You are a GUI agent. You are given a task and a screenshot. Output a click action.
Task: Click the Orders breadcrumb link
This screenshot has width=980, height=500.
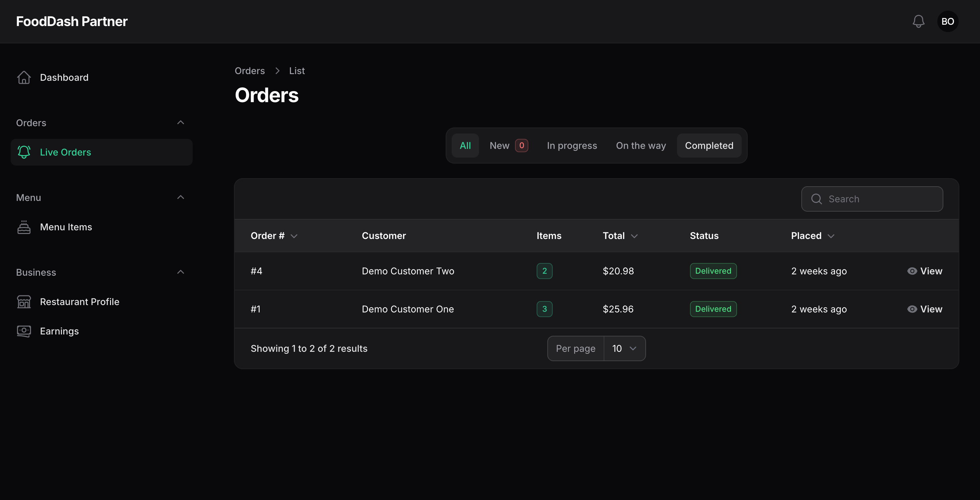pos(250,71)
